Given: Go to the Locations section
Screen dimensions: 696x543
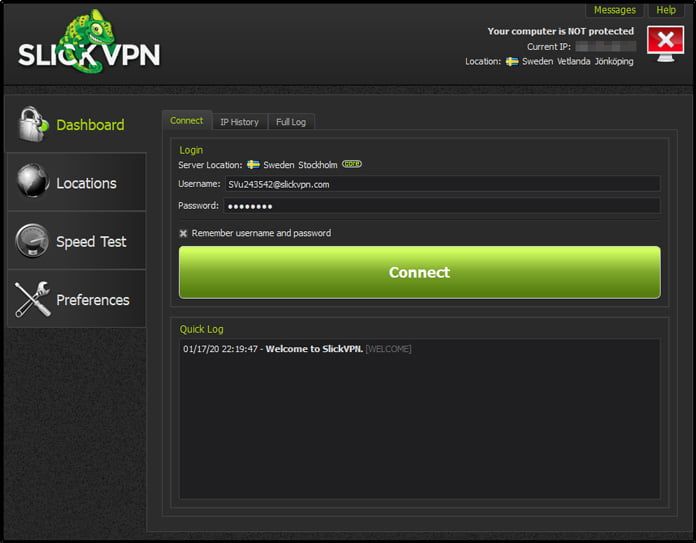Looking at the screenshot, I should pyautogui.click(x=76, y=182).
